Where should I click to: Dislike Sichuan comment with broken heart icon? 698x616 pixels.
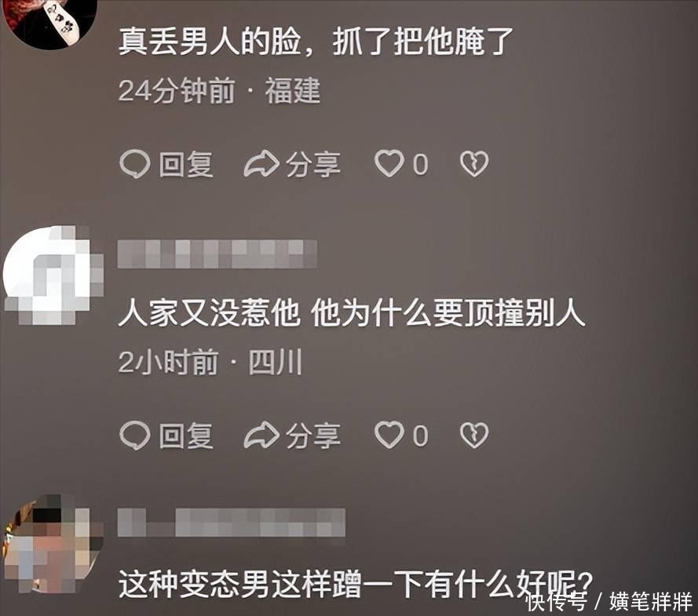(x=474, y=435)
